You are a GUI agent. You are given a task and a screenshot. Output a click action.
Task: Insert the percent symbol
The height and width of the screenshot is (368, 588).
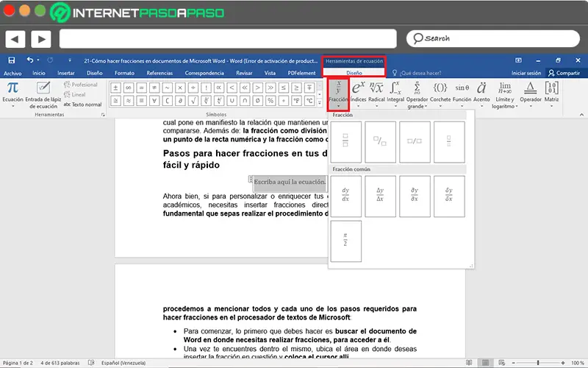point(270,101)
